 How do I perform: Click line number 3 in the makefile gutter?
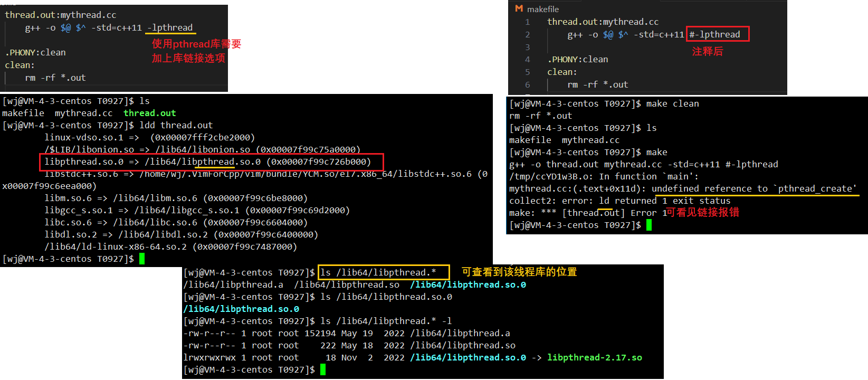point(527,47)
